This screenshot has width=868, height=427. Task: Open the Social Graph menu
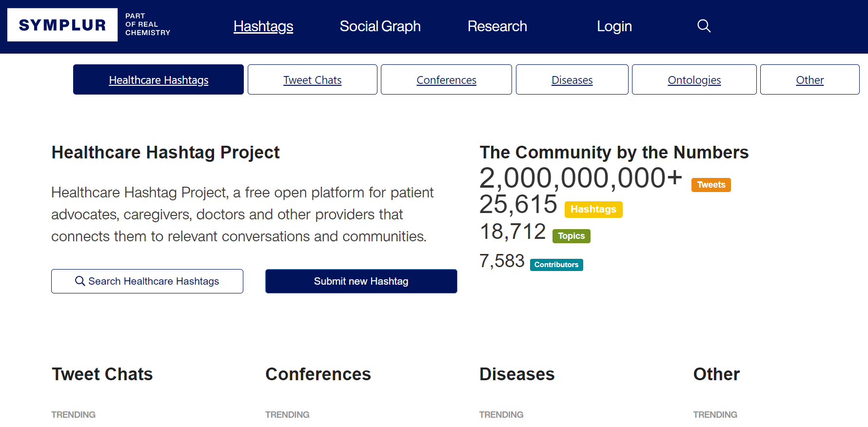380,26
